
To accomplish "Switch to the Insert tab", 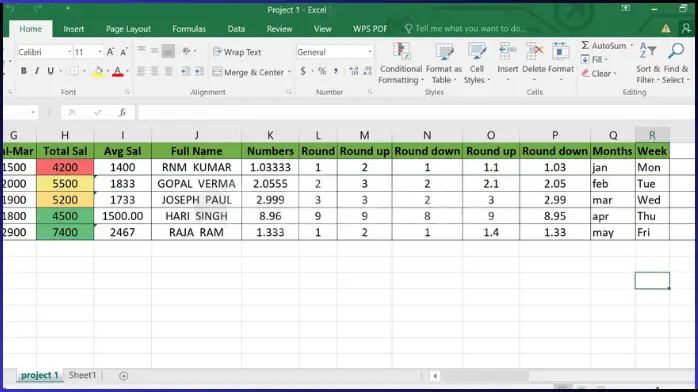I will pos(73,29).
